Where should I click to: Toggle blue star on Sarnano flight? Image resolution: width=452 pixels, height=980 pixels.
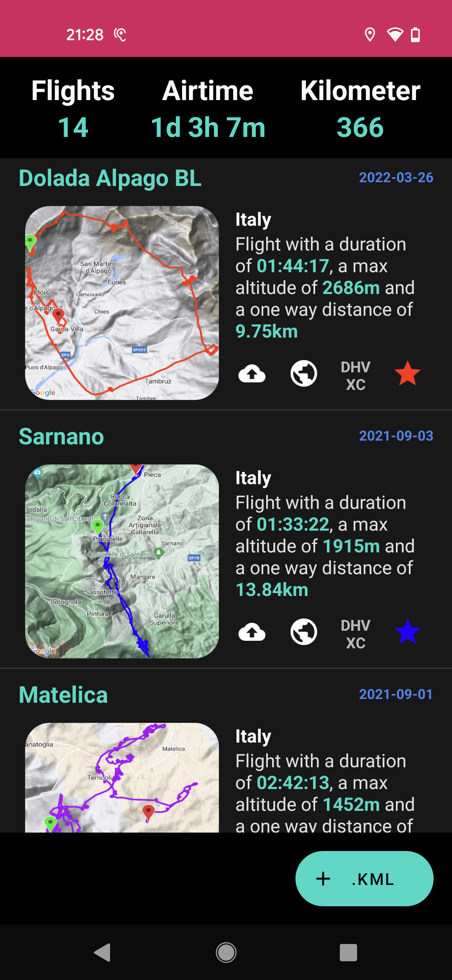[x=408, y=632]
